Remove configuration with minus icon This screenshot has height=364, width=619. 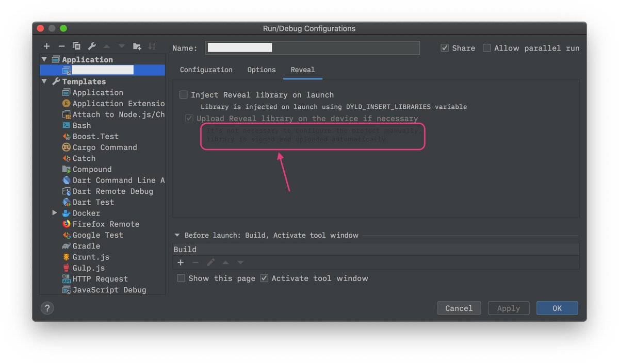point(61,46)
